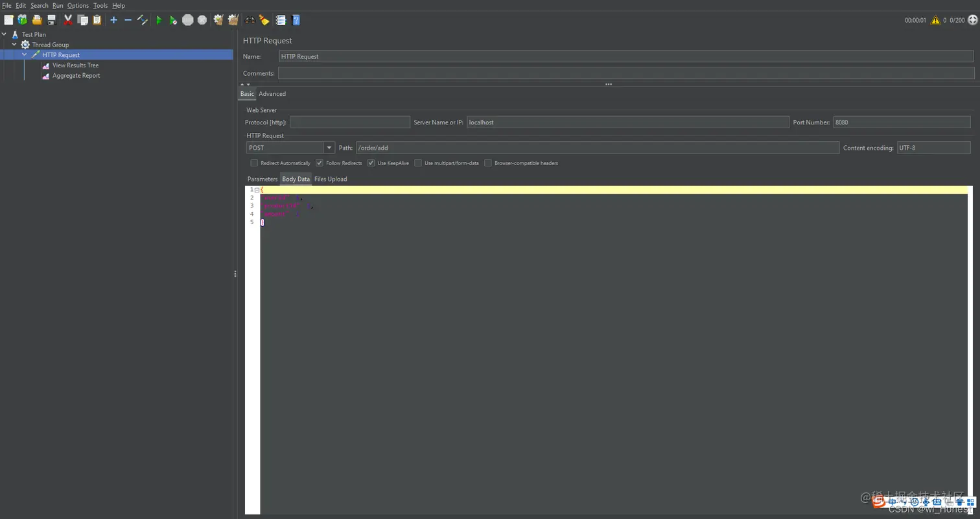Open the Files Upload tab
This screenshot has height=519, width=980.
(331, 179)
